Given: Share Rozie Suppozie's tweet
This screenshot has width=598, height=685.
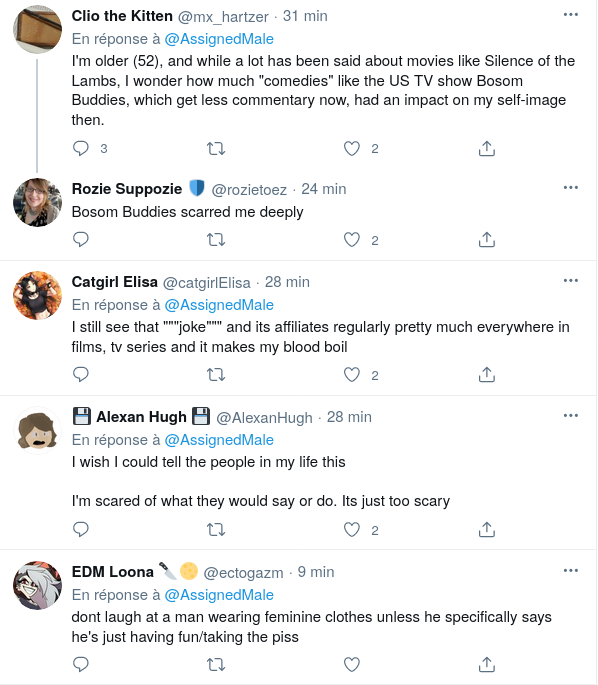Looking at the screenshot, I should point(487,239).
